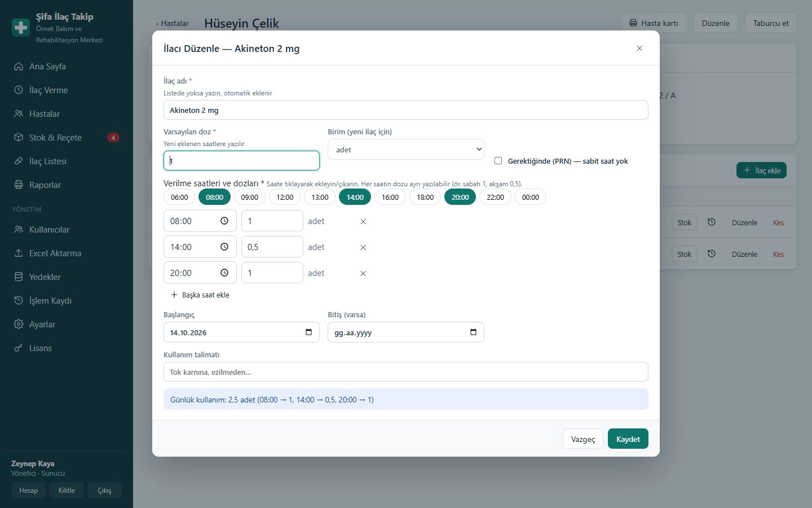Close the İlacı Düzenle dialog
This screenshot has width=812, height=508.
tap(639, 48)
